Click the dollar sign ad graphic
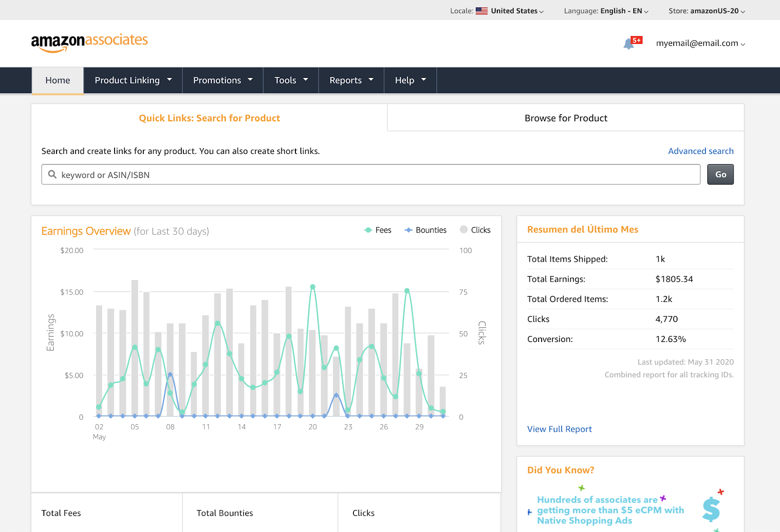Viewport: 780px width, 532px height. 711,509
